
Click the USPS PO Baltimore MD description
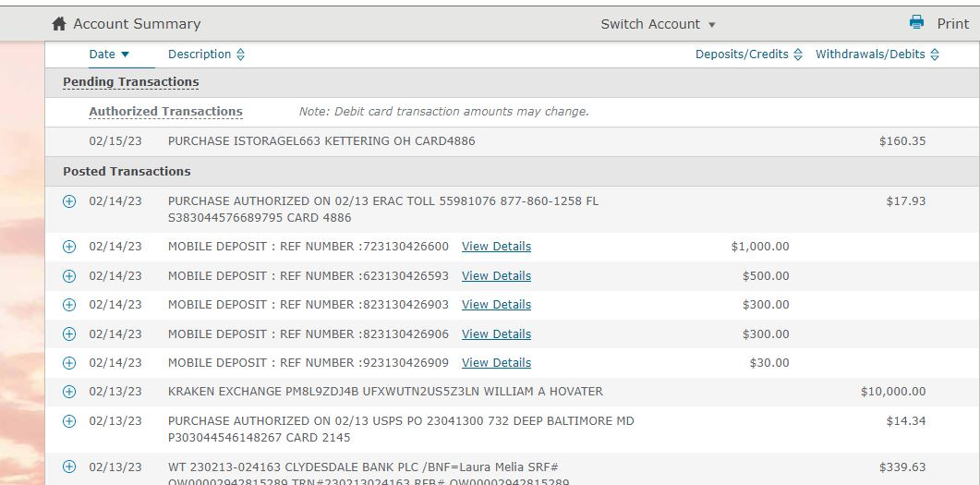click(x=401, y=430)
